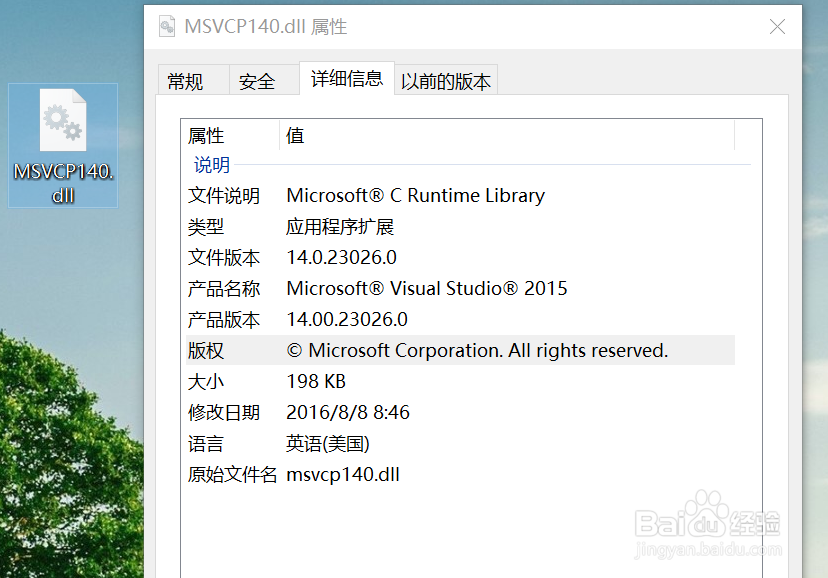Click the product version value 14.00.23026.0

click(347, 320)
